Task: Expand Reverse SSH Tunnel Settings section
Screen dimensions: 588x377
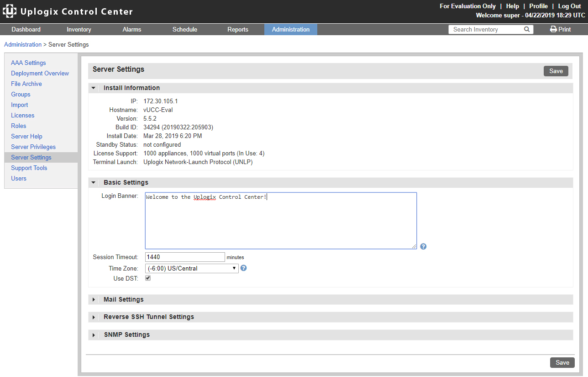Action: click(94, 317)
